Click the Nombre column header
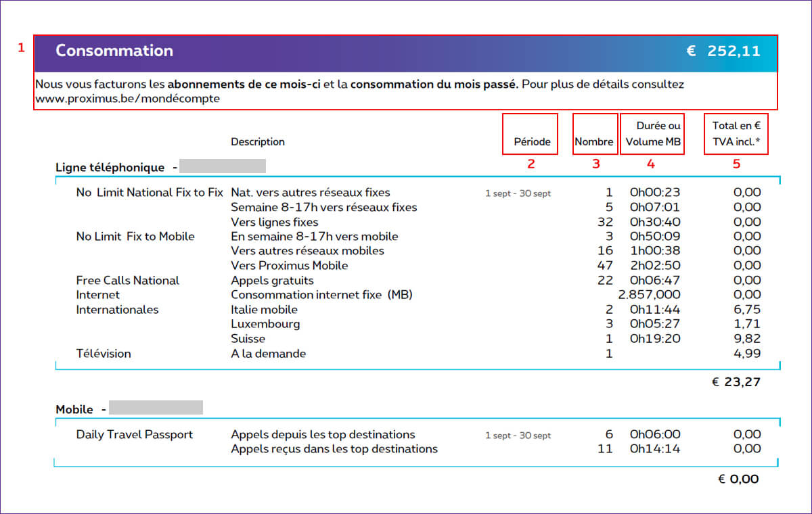812x514 pixels. click(594, 142)
